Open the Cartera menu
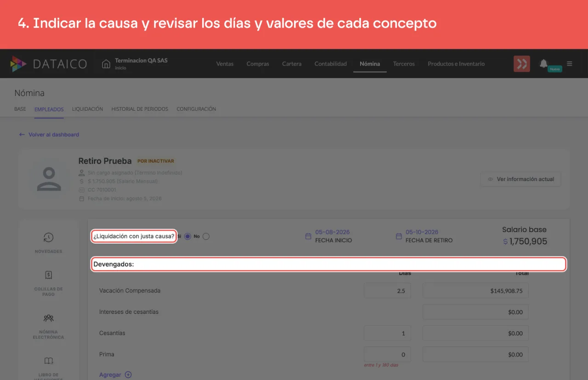 point(292,64)
